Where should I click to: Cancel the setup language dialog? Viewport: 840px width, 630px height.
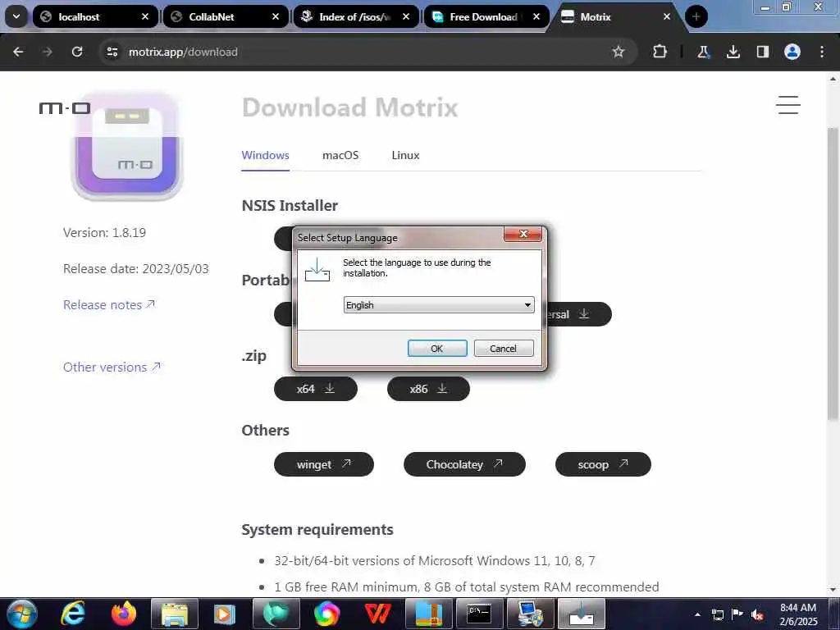coord(503,348)
